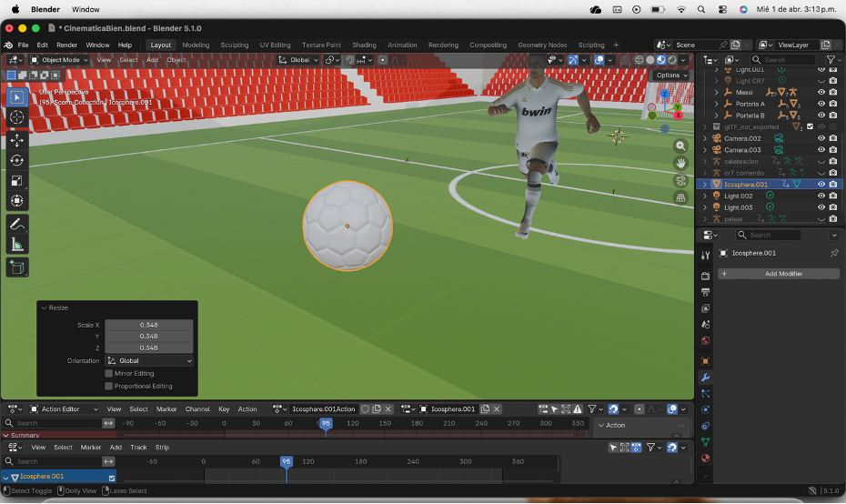The width and height of the screenshot is (846, 504).
Task: Open the Orientation Global dropdown in Resize panel
Action: click(149, 360)
